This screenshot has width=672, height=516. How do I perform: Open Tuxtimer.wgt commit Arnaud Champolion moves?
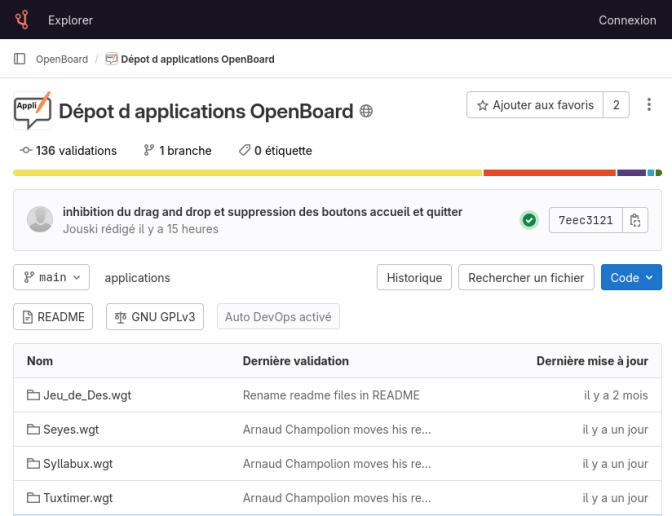(x=337, y=498)
